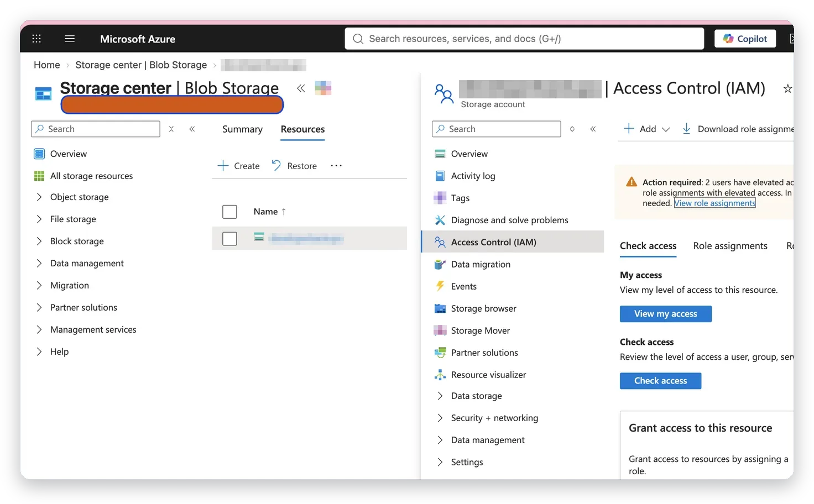Open Tags menu item
This screenshot has height=504, width=814.
(460, 198)
